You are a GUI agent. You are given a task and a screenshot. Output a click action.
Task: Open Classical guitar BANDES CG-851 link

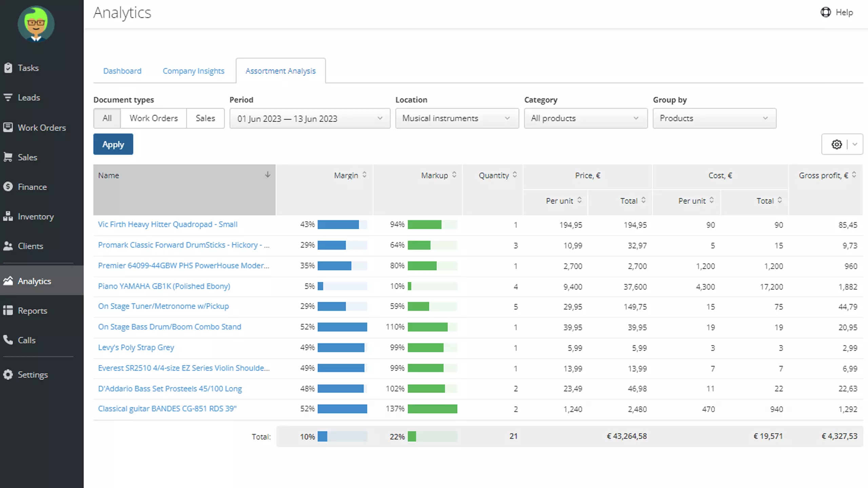[167, 409]
